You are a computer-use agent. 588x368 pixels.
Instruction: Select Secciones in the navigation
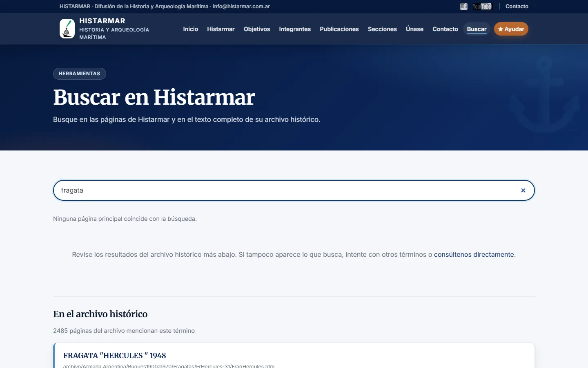coord(382,29)
